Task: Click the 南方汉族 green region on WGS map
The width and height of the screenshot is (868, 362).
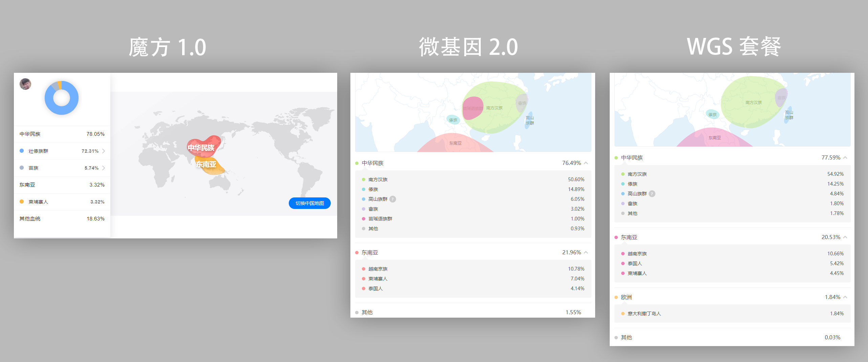Action: (754, 103)
